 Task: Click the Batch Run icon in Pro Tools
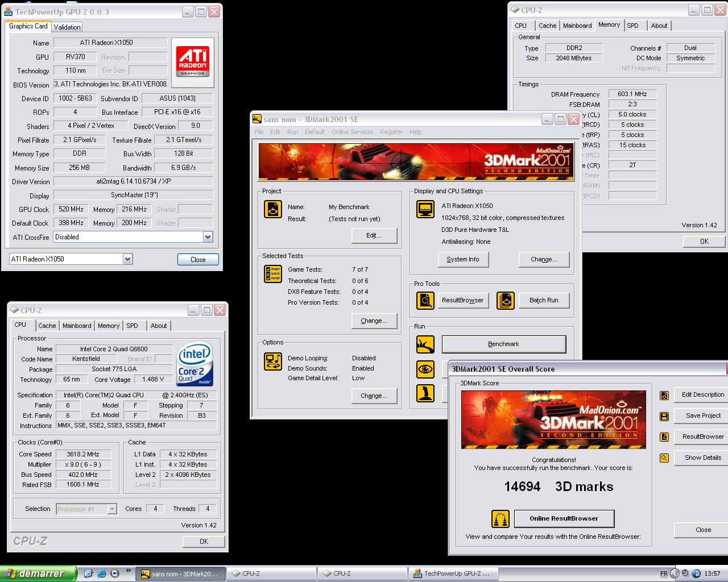pyautogui.click(x=506, y=300)
